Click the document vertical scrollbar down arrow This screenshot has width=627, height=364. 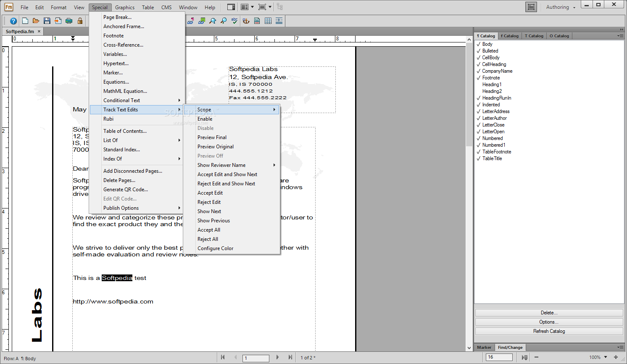tap(469, 348)
